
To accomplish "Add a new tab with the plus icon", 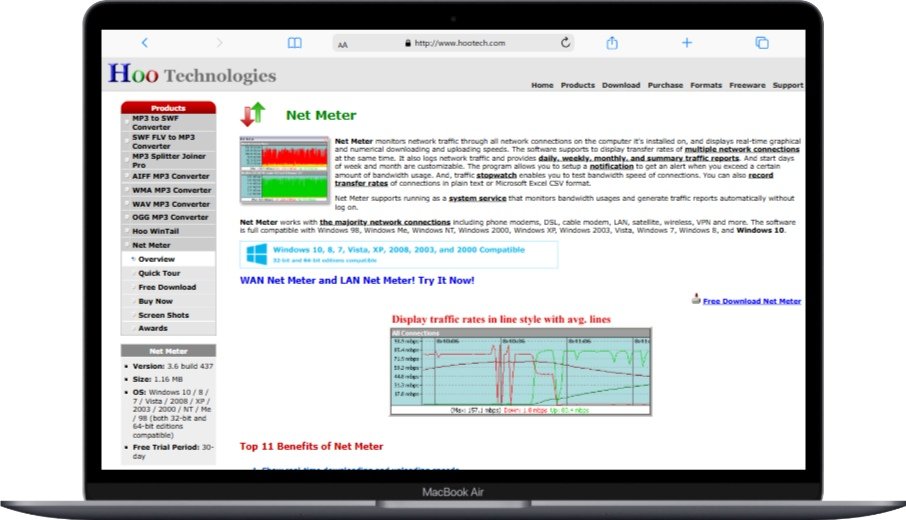I will [686, 43].
